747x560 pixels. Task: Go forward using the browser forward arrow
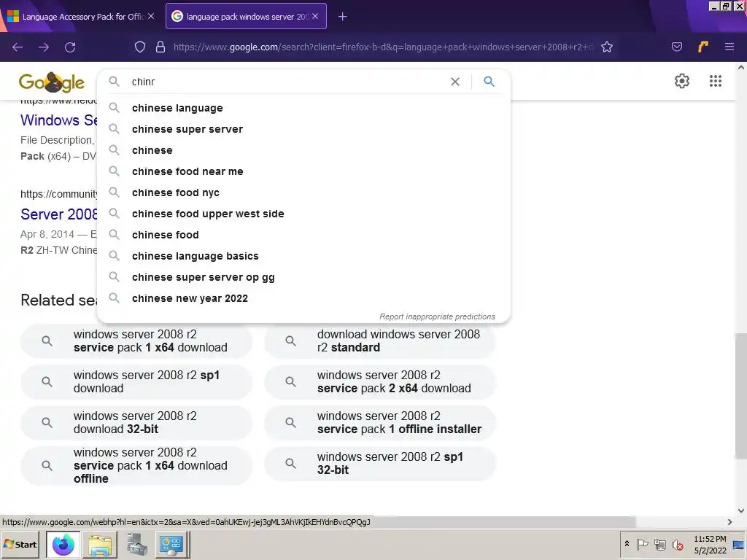coord(44,47)
